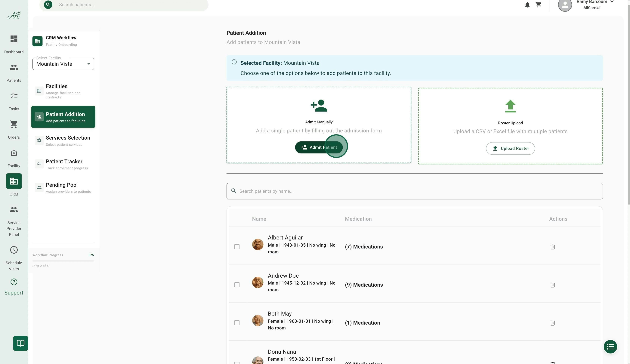Open the notifications bell icon

coord(527,5)
